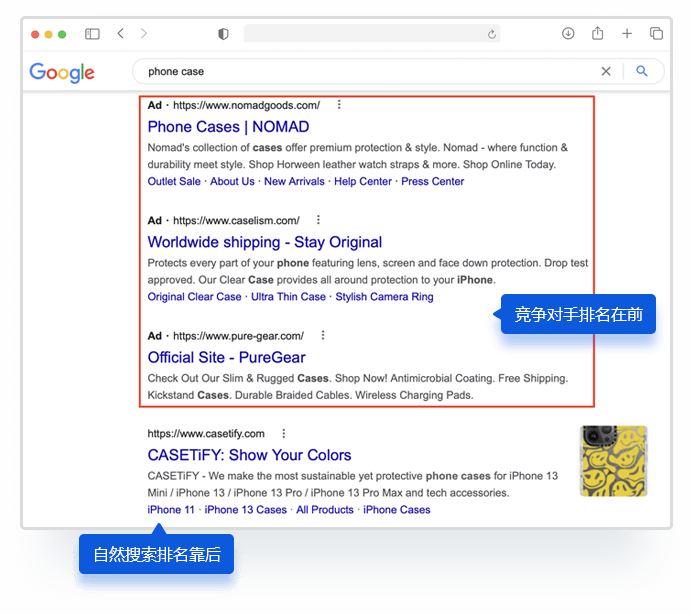Open a new tab with plus icon
This screenshot has width=693, height=614.
click(x=627, y=33)
